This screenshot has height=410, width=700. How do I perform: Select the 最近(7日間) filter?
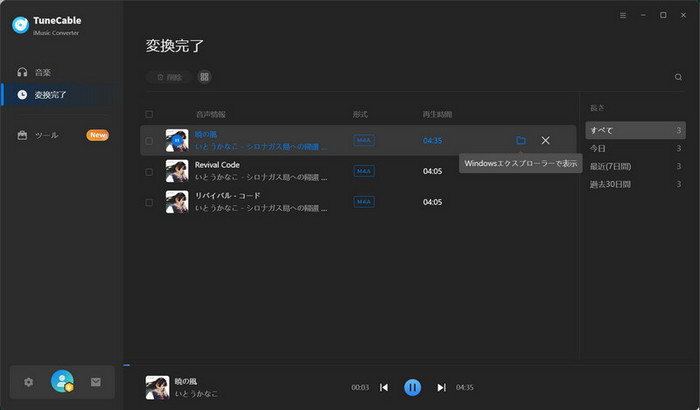point(613,166)
